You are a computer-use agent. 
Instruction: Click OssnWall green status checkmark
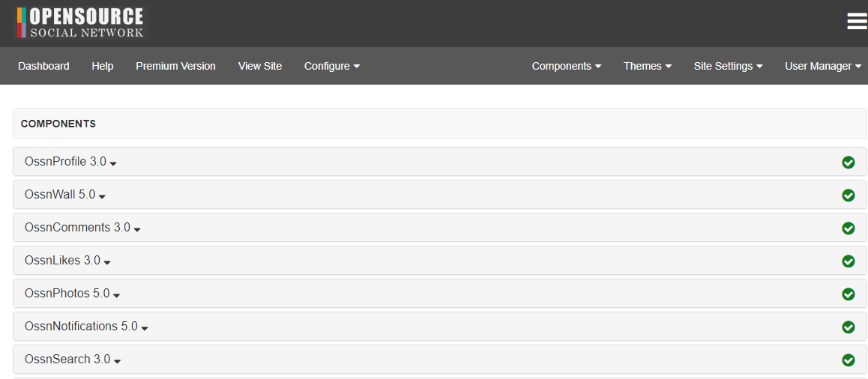pos(848,195)
